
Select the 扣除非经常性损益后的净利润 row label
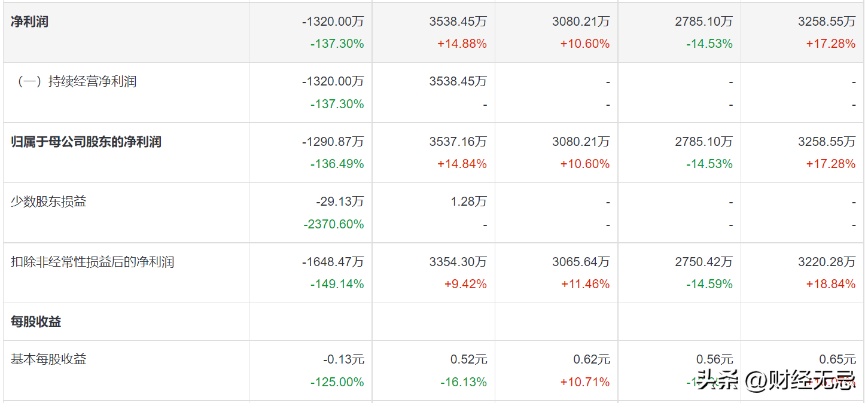92,262
